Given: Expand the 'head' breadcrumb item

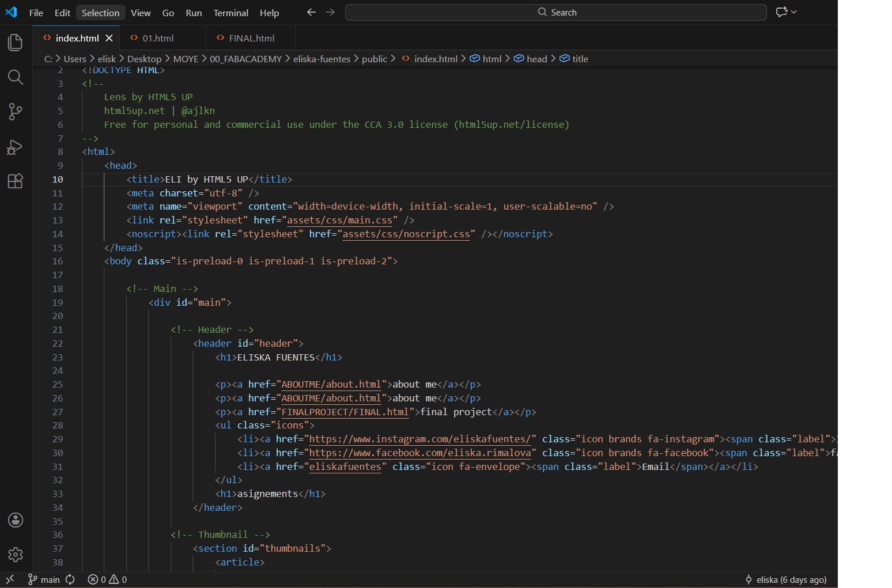Looking at the screenshot, I should click(x=536, y=59).
